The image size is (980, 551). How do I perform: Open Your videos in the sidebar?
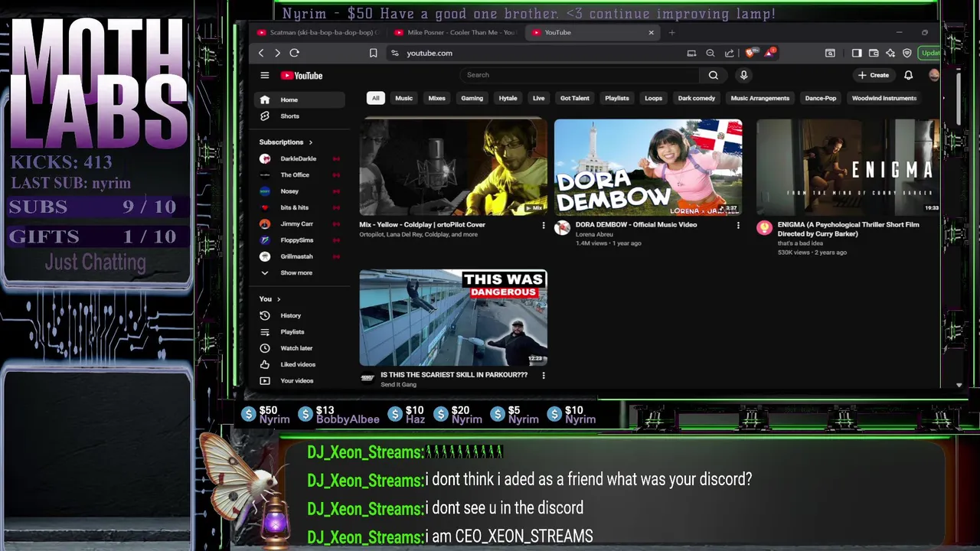[299, 380]
